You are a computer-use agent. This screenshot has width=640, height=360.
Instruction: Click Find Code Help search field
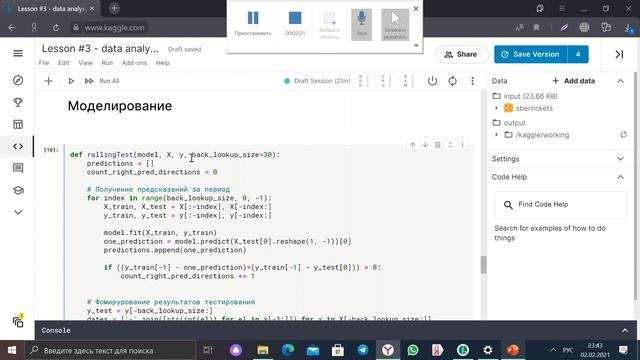tap(560, 204)
